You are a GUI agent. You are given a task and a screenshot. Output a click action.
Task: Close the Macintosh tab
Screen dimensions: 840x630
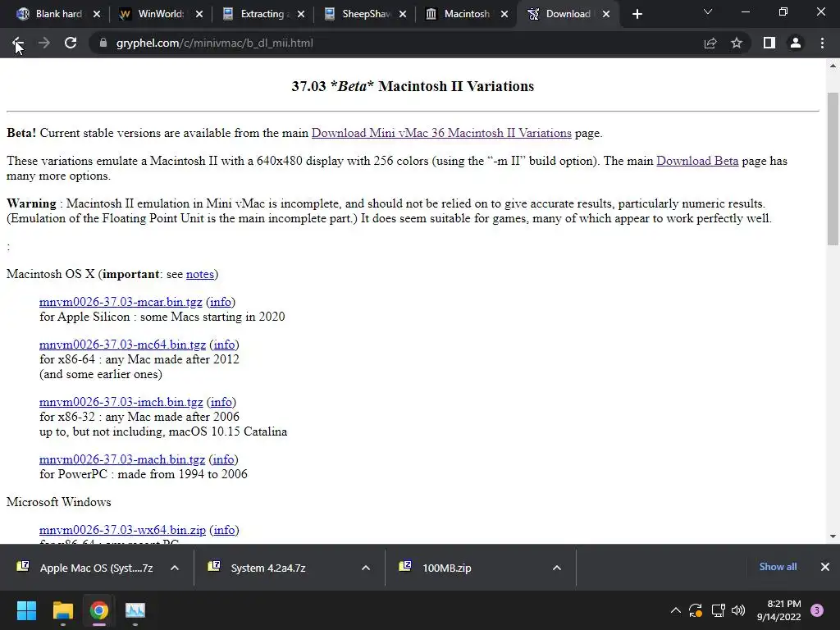[504, 15]
